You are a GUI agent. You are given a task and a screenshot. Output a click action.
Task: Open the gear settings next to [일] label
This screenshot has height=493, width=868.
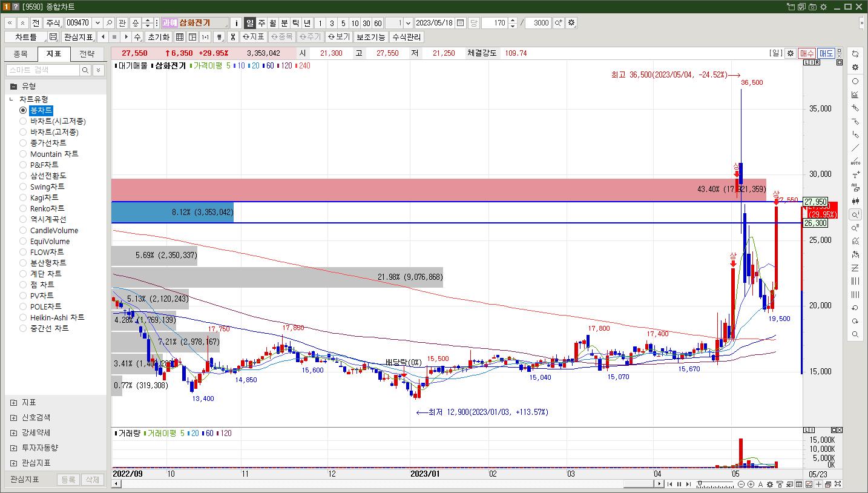tap(790, 53)
